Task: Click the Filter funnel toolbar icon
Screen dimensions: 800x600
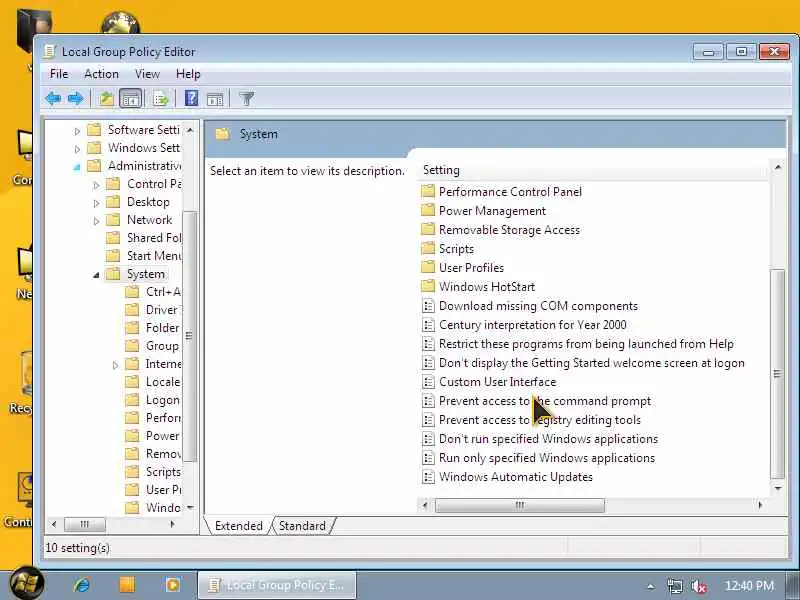Action: pos(246,98)
